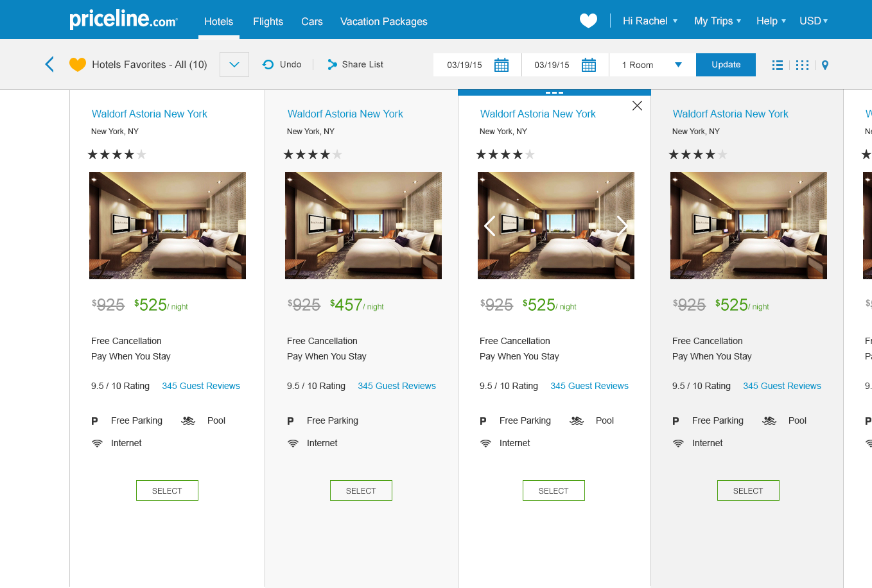Expand the Help dropdown

coord(771,21)
